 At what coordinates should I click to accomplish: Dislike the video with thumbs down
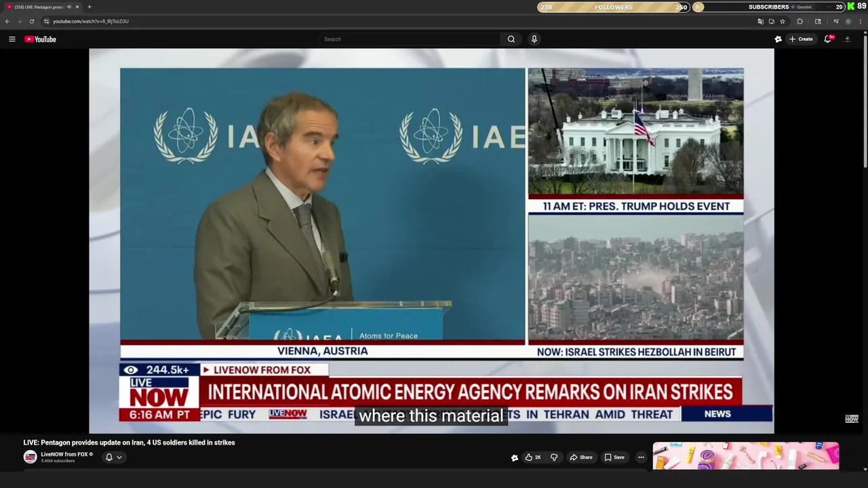tap(554, 457)
